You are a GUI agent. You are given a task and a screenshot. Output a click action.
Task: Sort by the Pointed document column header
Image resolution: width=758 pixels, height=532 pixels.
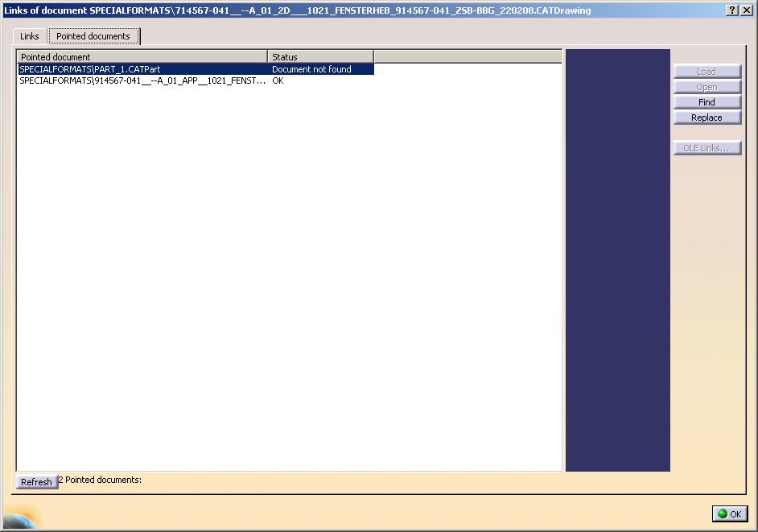pyautogui.click(x=142, y=56)
